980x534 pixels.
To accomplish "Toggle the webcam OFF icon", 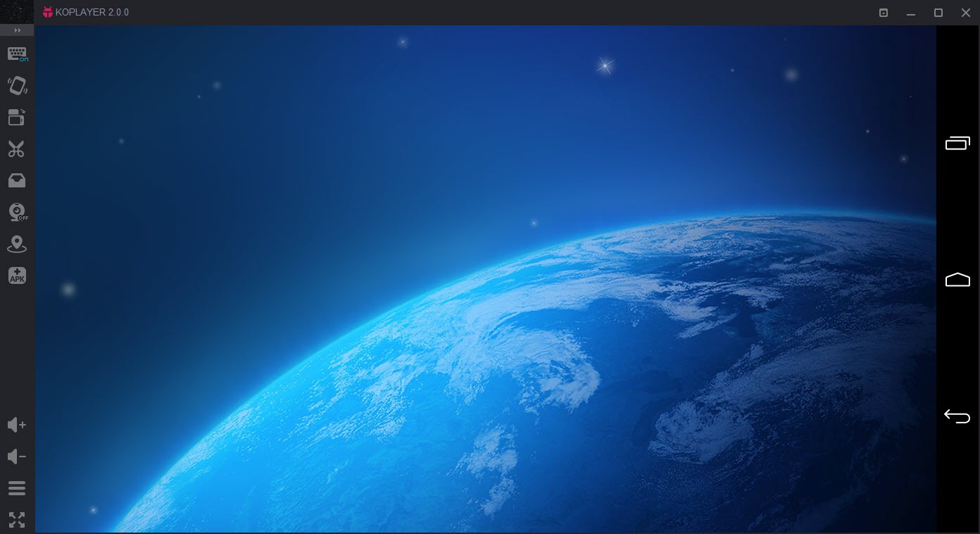I will click(x=17, y=212).
